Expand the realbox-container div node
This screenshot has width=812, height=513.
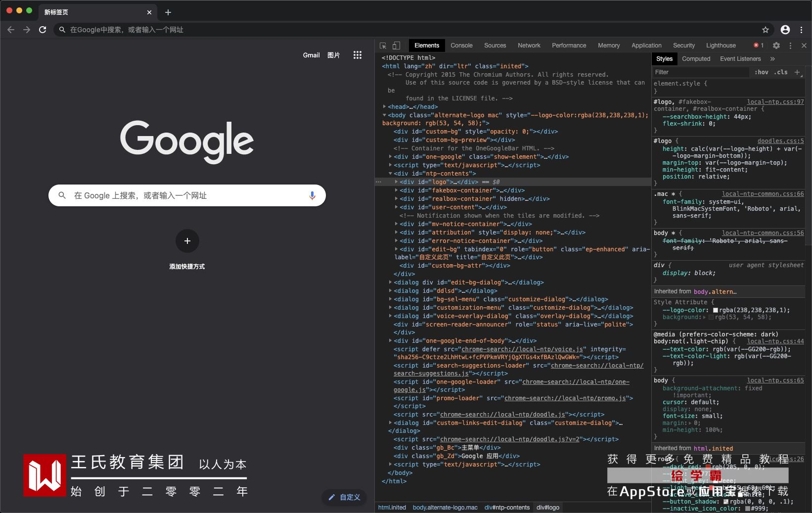[x=396, y=199]
